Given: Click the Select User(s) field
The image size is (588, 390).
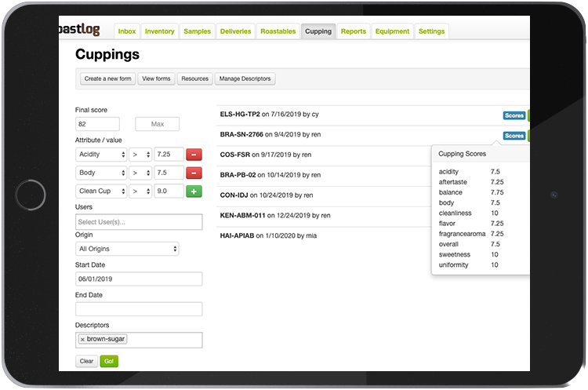Looking at the screenshot, I should tap(139, 222).
